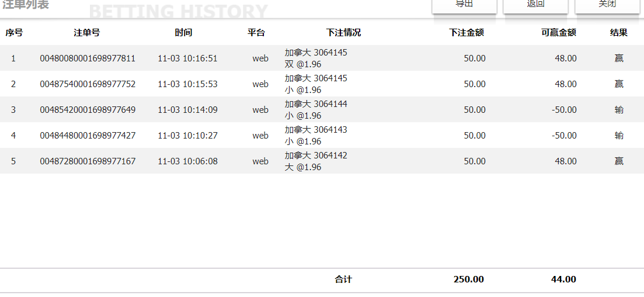Select the 时间 column header

(183, 33)
